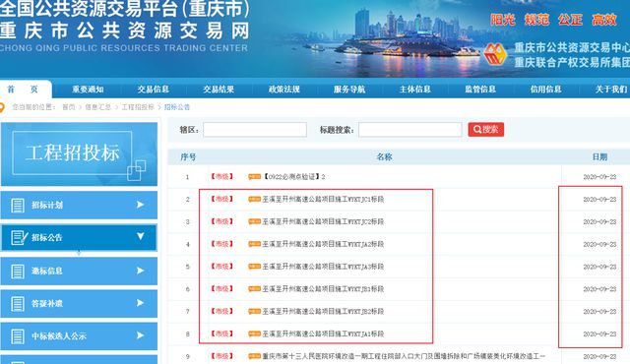630x364 pixels.
Task: Click the 重庆市公共资源交易中心 orange logo
Action: (x=495, y=54)
